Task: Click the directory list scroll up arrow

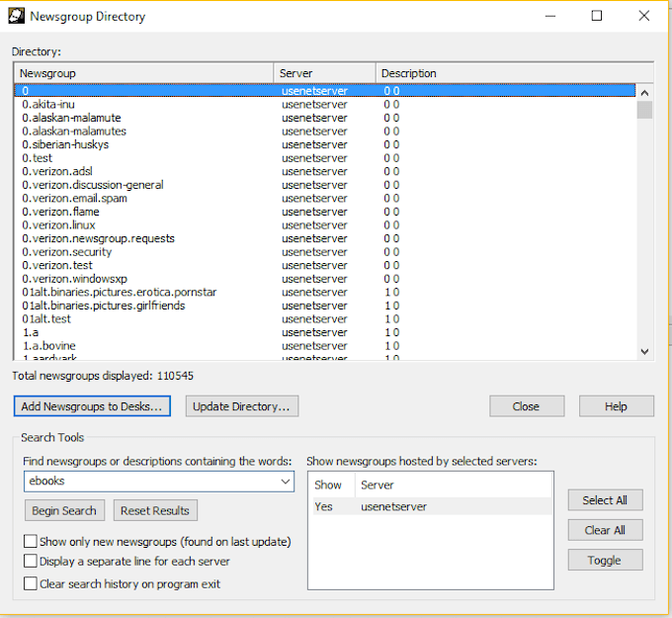Action: pos(644,93)
